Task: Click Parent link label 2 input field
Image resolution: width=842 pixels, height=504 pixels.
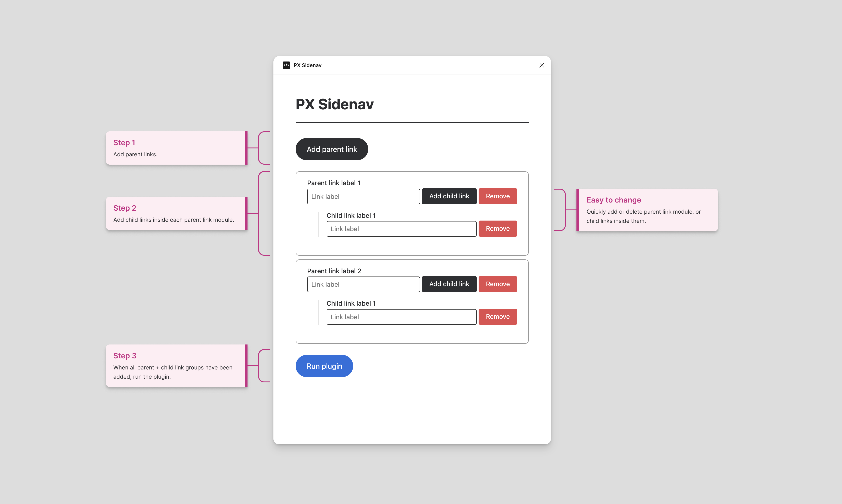Action: click(x=363, y=284)
